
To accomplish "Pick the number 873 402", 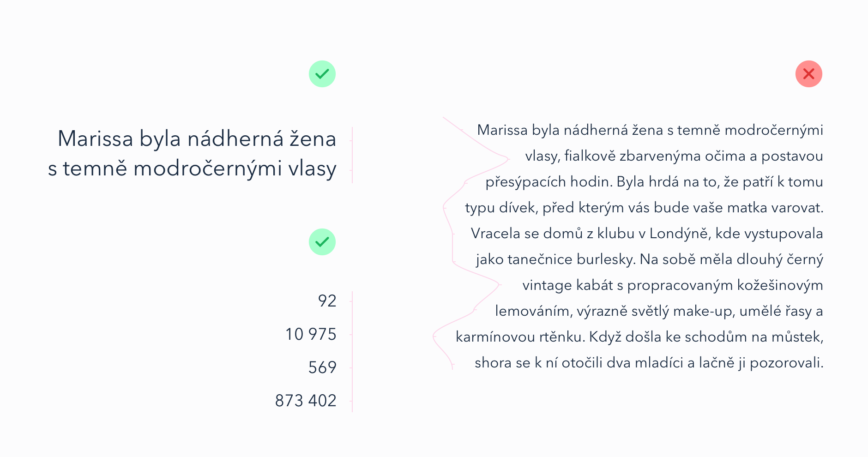I will [x=306, y=401].
